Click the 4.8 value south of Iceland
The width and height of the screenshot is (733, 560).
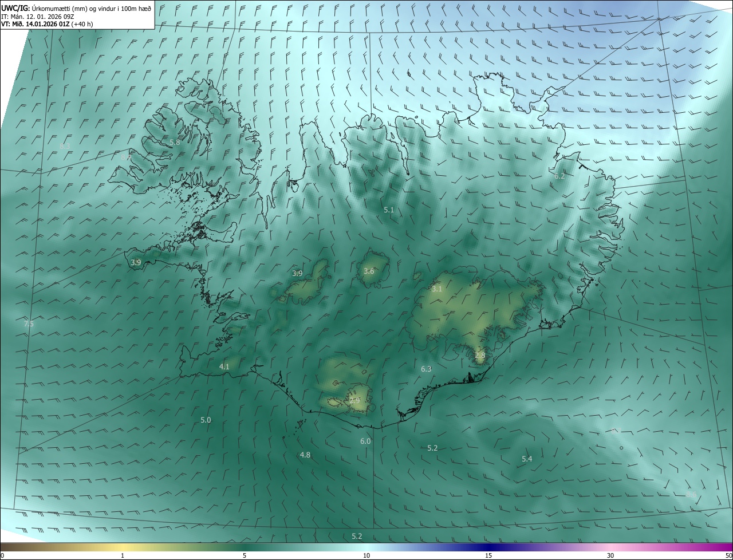305,455
